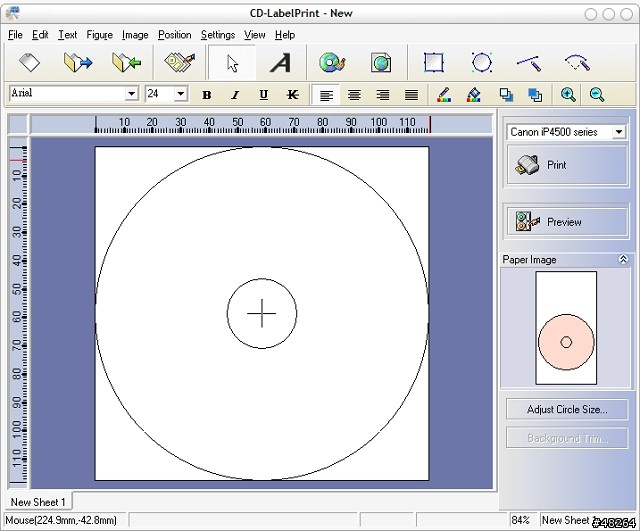Open the Edit menu
The height and width of the screenshot is (531, 640).
click(40, 35)
